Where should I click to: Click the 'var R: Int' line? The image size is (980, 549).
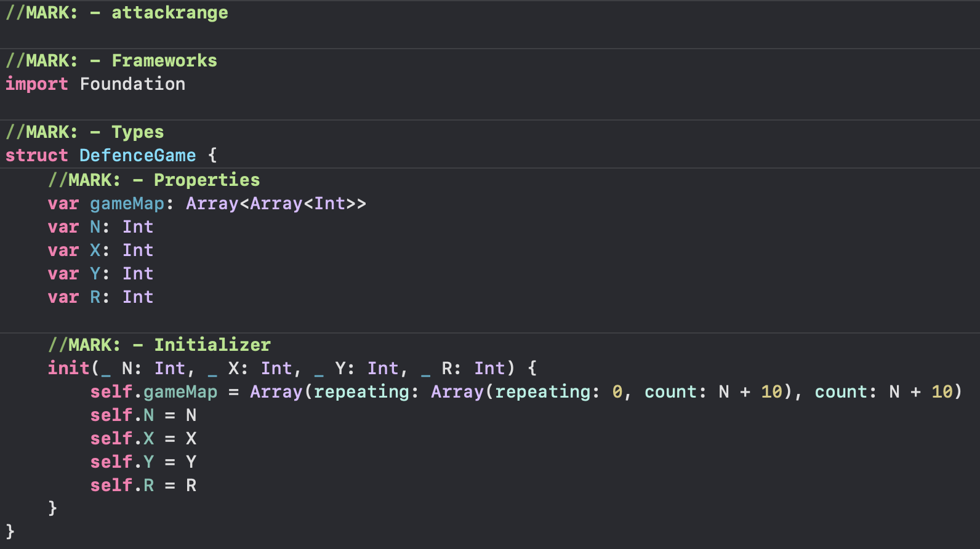[x=101, y=297]
